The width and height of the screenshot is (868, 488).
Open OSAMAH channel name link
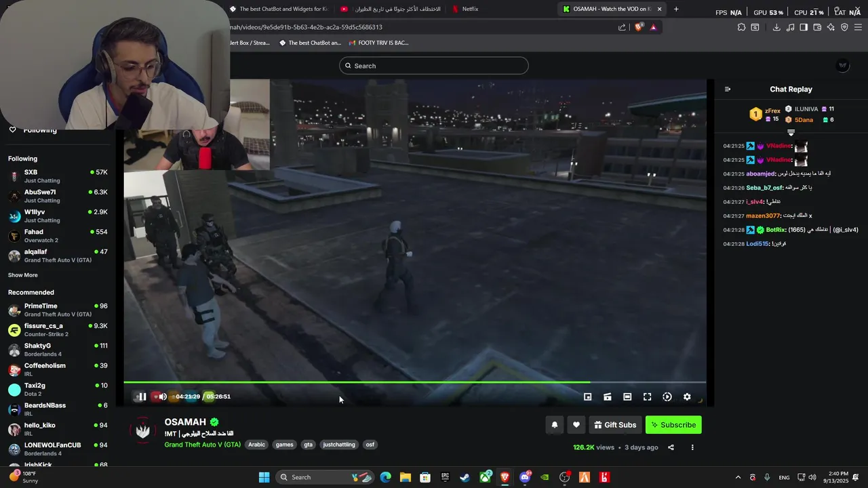185,422
